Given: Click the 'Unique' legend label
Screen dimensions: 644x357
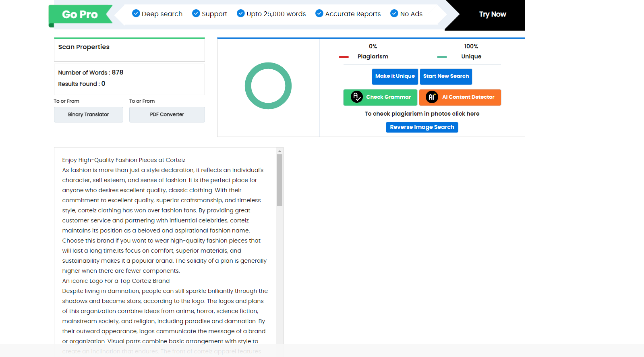Looking at the screenshot, I should pos(471,56).
